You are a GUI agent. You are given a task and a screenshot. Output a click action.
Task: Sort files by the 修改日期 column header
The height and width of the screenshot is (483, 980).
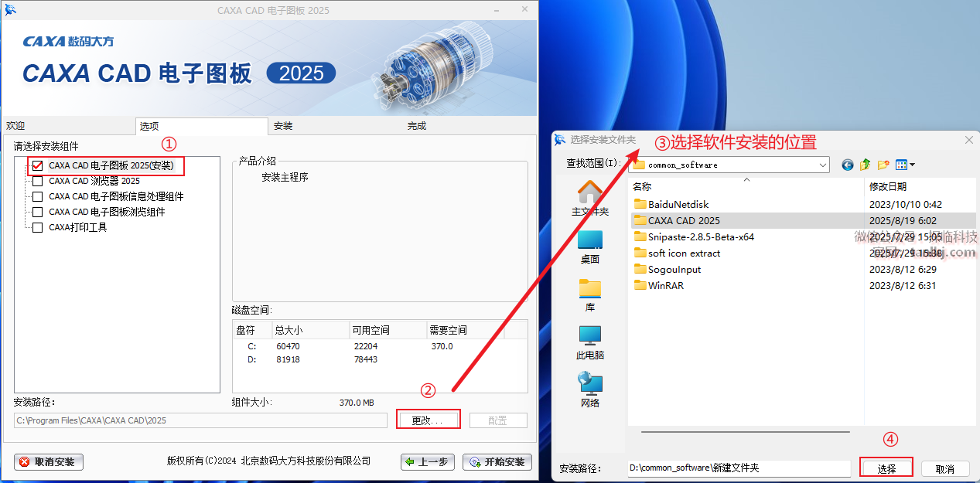tap(920, 186)
